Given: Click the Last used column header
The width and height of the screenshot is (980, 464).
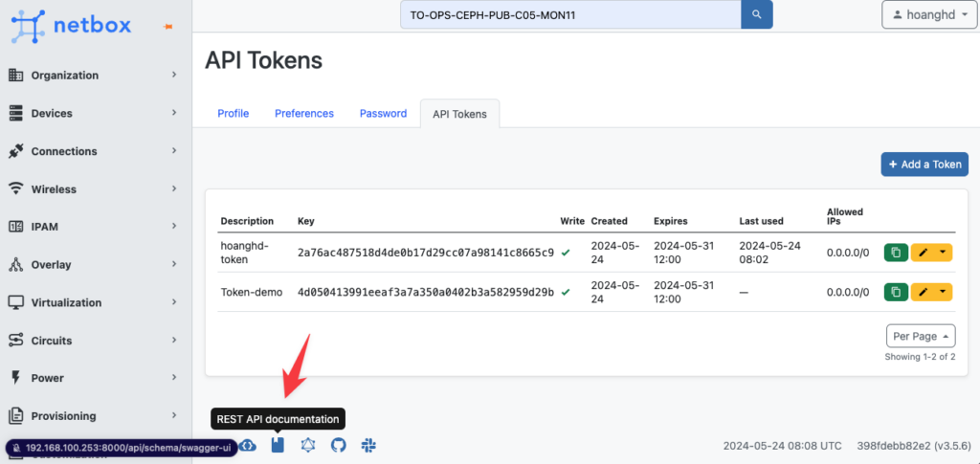Looking at the screenshot, I should [761, 221].
